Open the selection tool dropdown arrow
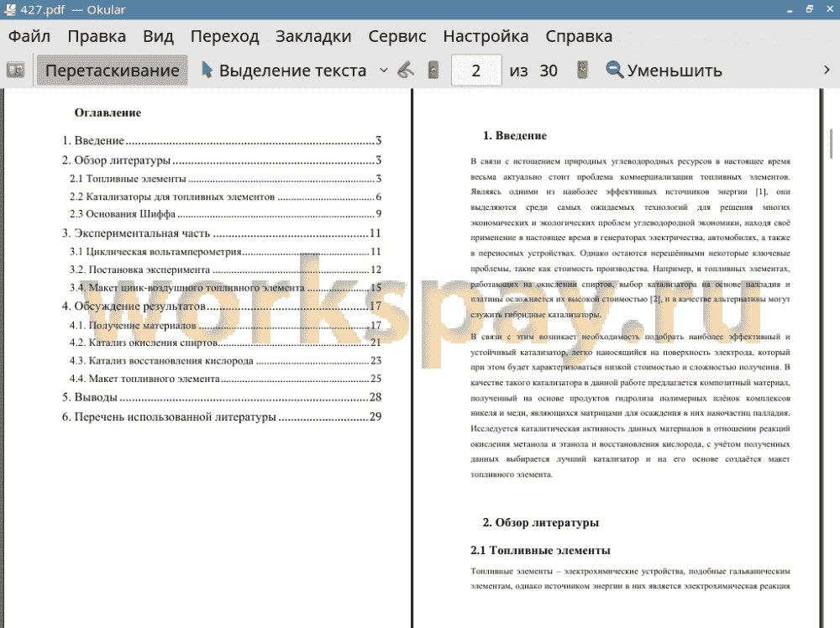 (x=384, y=71)
